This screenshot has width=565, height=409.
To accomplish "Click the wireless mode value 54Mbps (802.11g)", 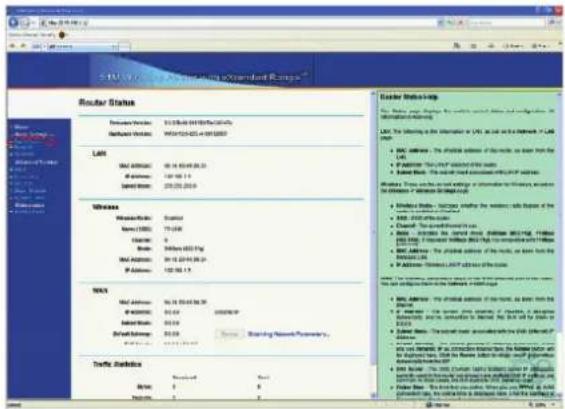I will (x=184, y=249).
